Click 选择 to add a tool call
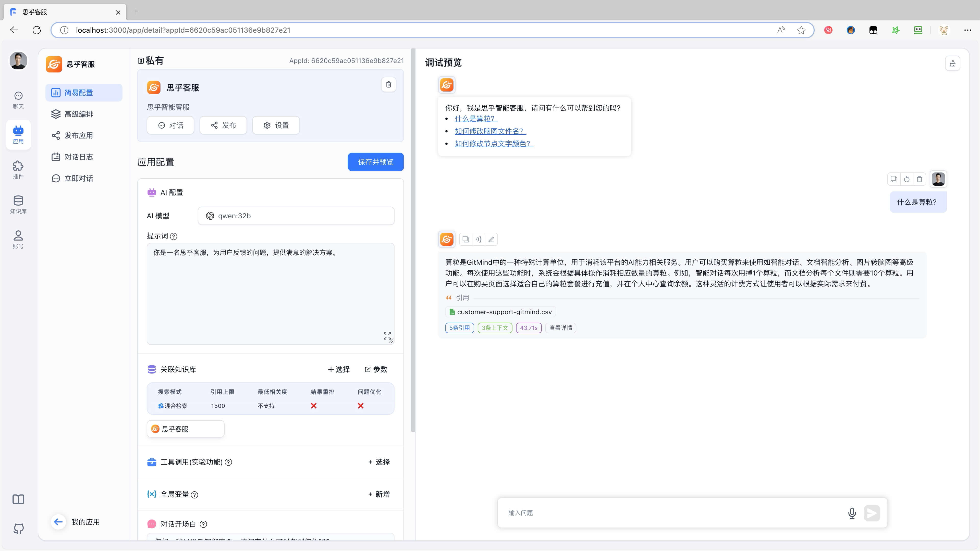Screen dimensions: 980x551 pyautogui.click(x=379, y=462)
